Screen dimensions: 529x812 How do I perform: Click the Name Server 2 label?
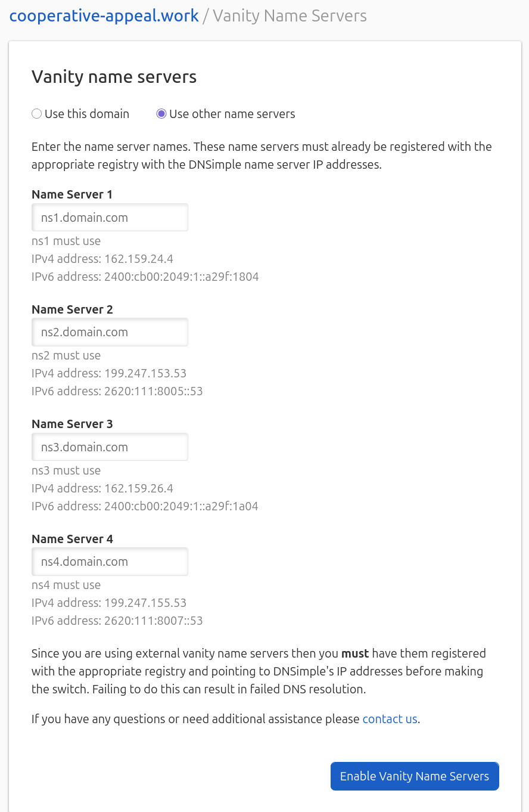point(71,309)
